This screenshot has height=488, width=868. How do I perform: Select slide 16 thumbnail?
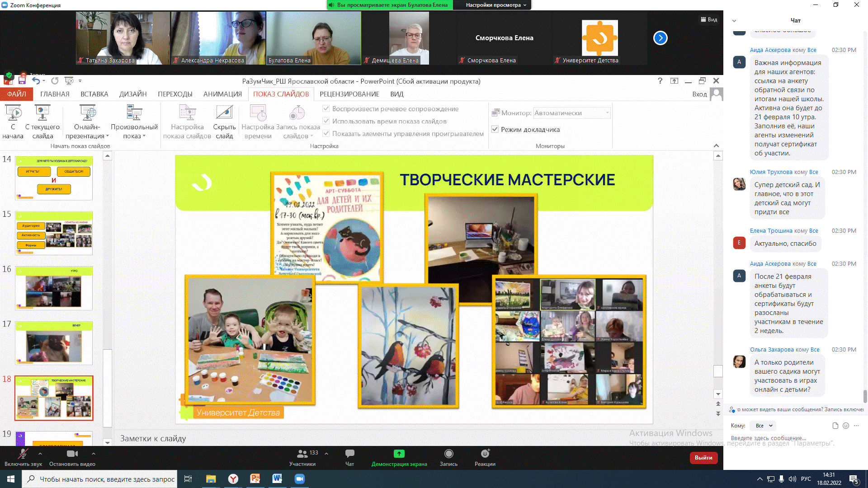[54, 288]
